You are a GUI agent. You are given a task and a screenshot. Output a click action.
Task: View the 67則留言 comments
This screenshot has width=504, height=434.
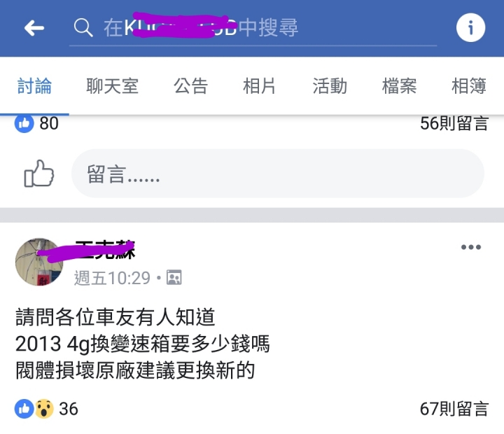[454, 409]
